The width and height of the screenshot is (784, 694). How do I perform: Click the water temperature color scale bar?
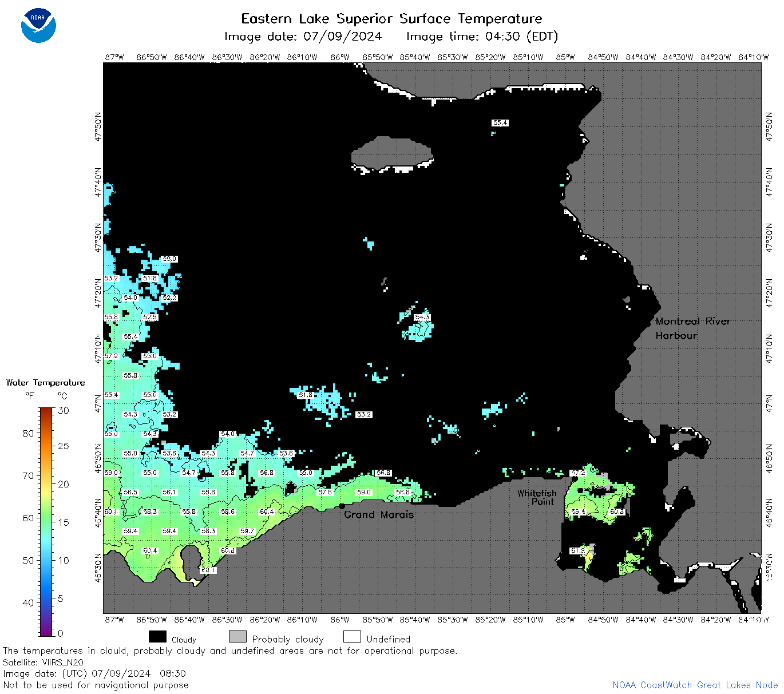[x=46, y=521]
